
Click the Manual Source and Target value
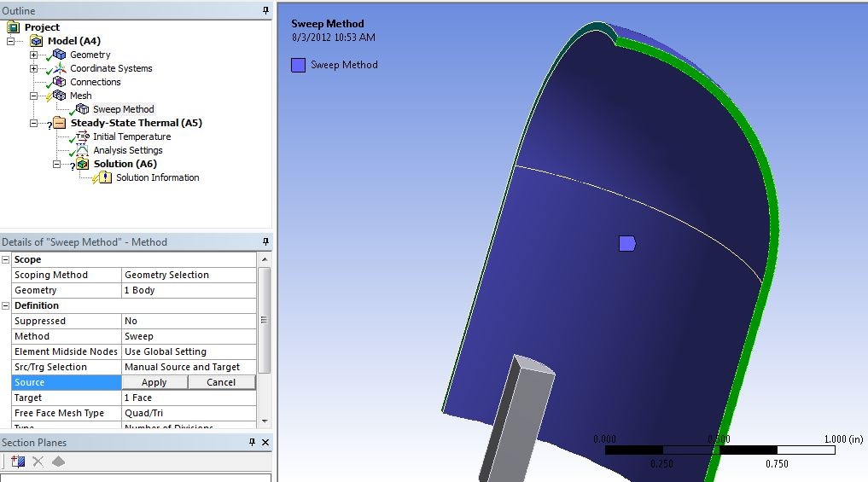click(189, 367)
